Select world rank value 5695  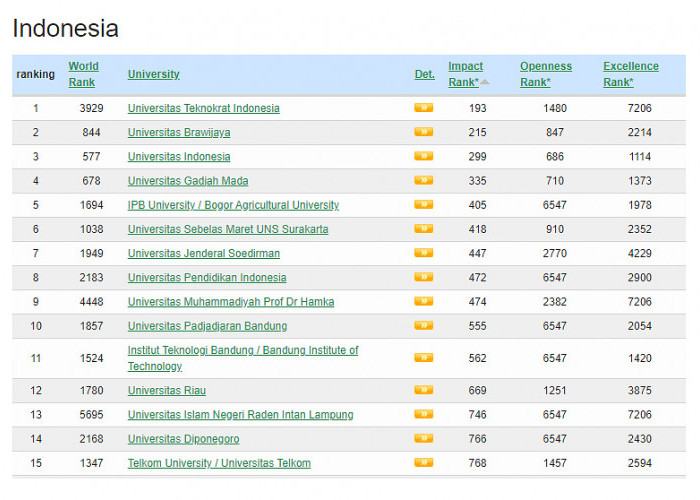pyautogui.click(x=91, y=414)
